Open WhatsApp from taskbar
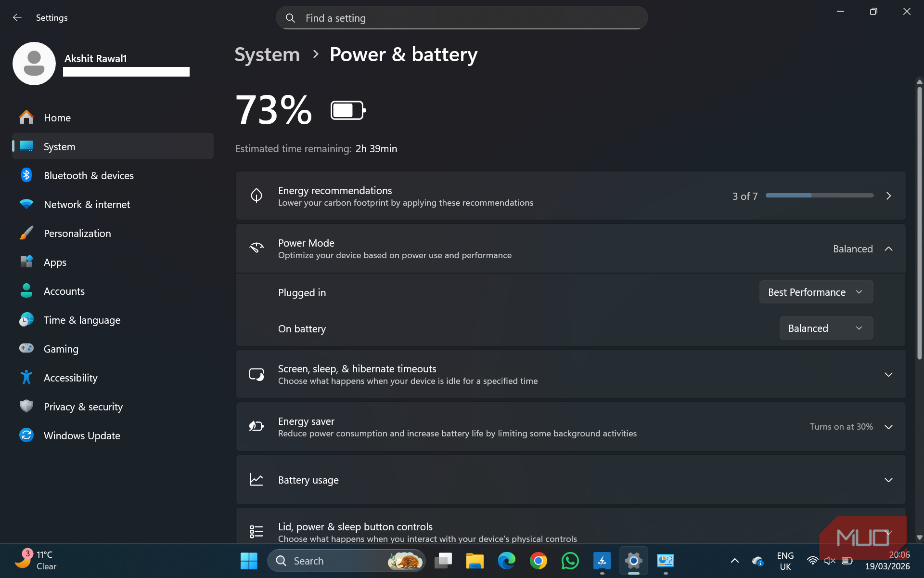 (x=570, y=561)
